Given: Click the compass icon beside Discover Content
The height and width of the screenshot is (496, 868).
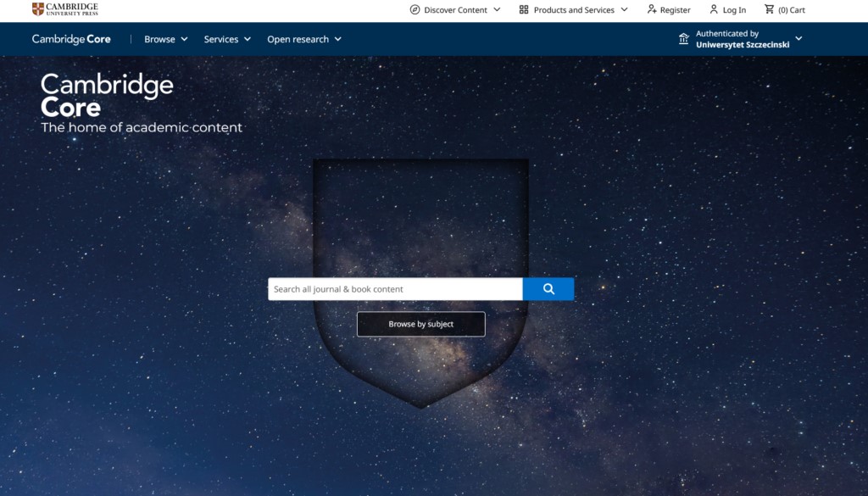Looking at the screenshot, I should pos(415,10).
